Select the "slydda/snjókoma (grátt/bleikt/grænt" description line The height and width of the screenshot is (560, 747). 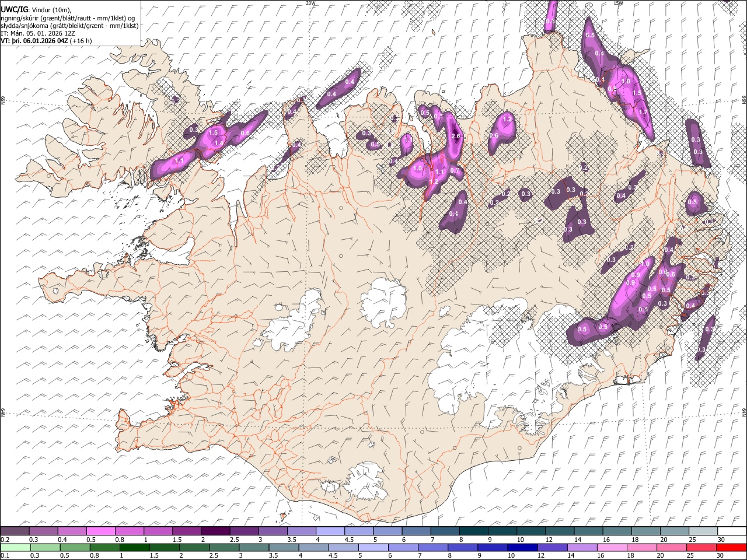(x=69, y=26)
